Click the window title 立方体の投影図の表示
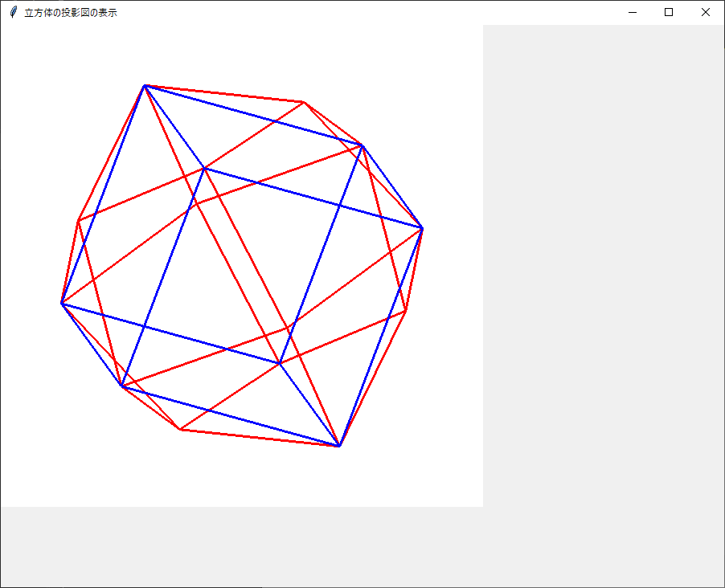Image resolution: width=725 pixels, height=588 pixels. pos(71,13)
